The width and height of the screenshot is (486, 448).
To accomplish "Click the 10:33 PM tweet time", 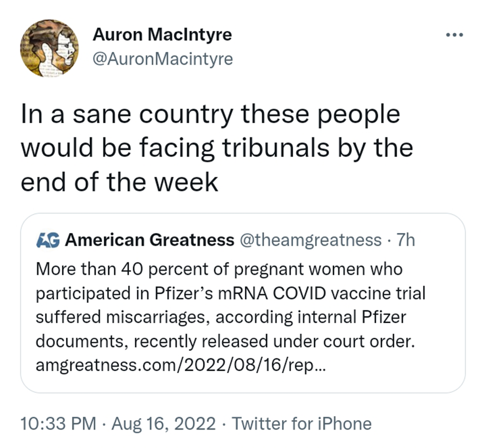I will [58, 424].
